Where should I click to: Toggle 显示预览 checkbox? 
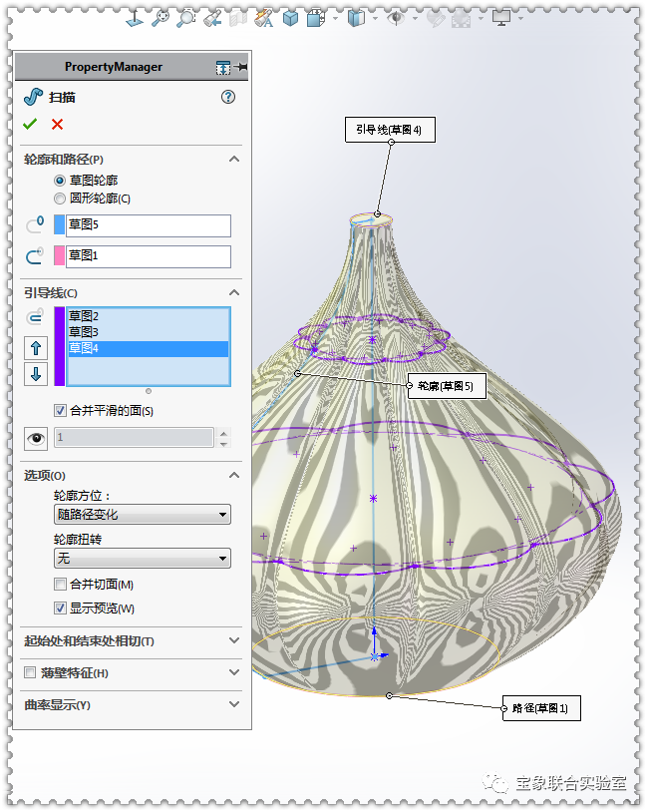click(x=60, y=608)
